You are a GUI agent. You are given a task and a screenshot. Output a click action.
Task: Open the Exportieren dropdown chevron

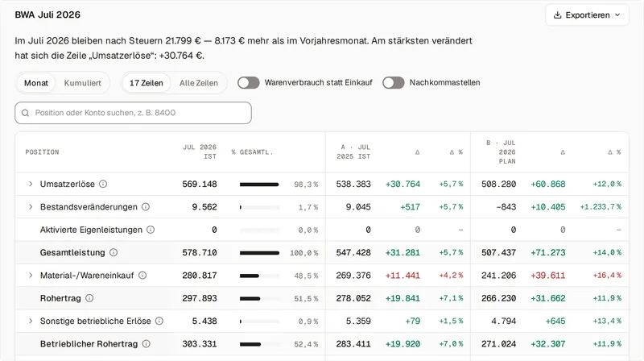point(617,15)
